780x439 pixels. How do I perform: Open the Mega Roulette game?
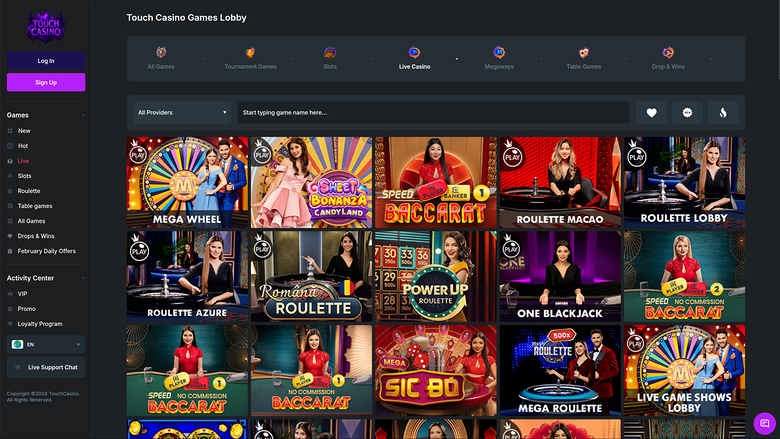coord(560,370)
